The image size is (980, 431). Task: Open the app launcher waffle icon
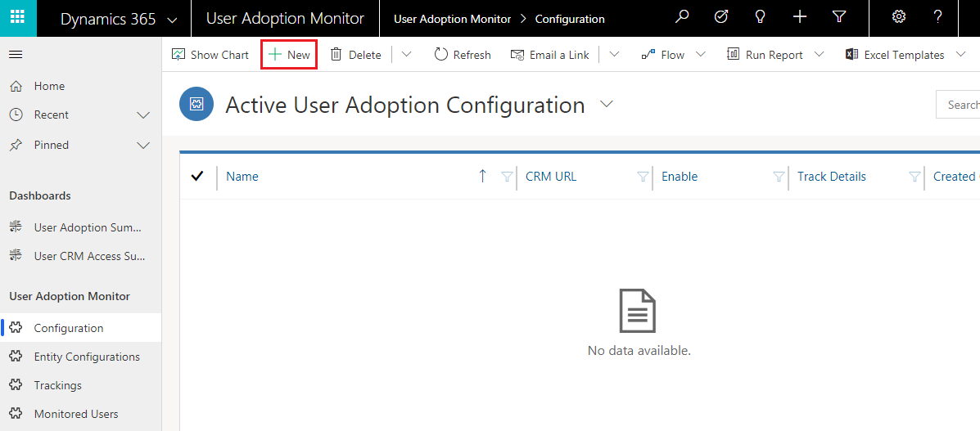click(x=18, y=17)
